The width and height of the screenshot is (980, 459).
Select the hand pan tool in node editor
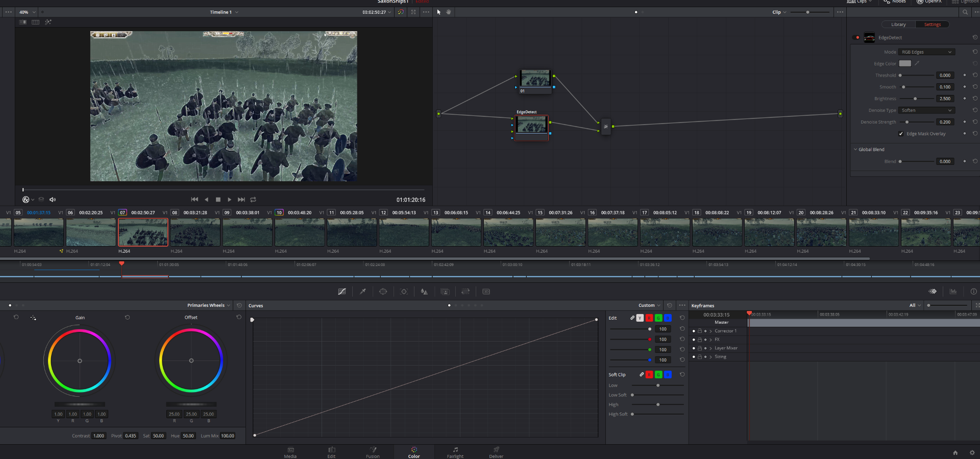pyautogui.click(x=449, y=12)
